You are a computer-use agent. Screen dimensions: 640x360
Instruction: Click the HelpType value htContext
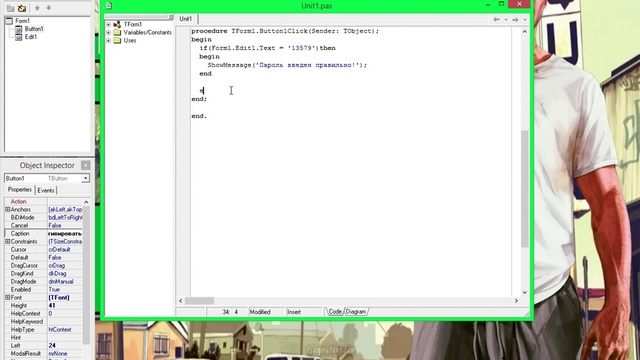pos(60,329)
